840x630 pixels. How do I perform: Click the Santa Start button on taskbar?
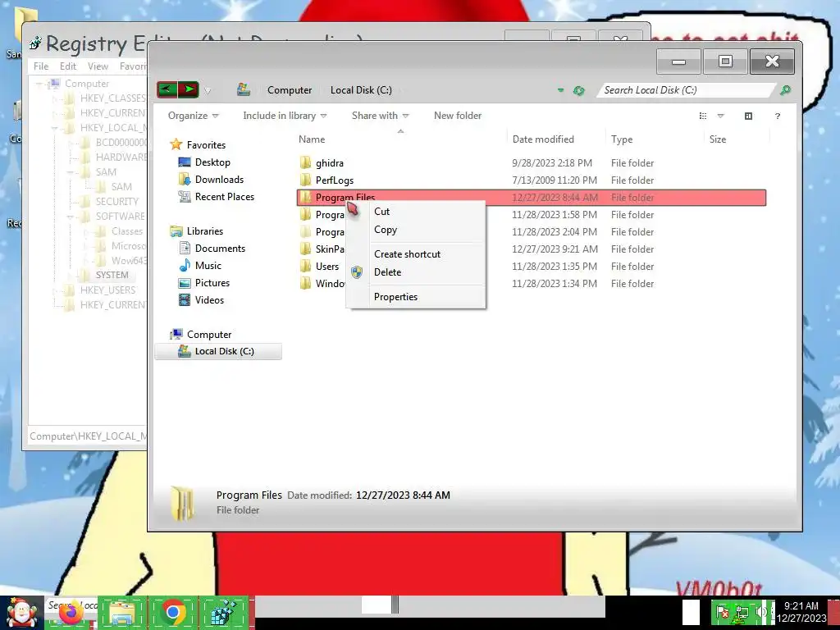tap(21, 613)
